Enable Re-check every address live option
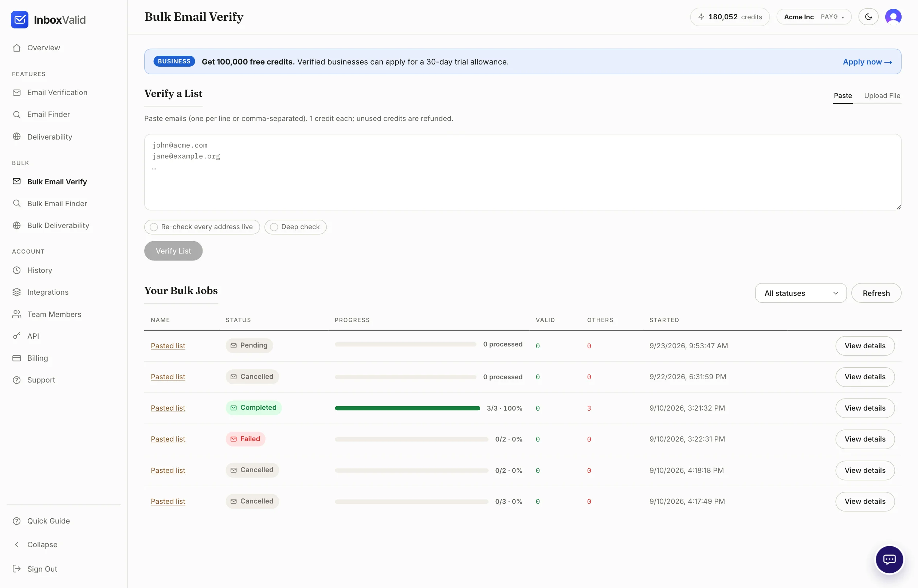 click(202, 227)
